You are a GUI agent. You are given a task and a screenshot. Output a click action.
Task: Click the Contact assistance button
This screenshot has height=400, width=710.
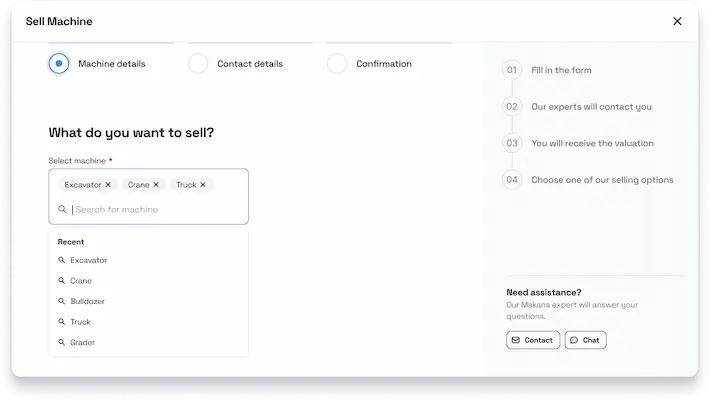coord(533,340)
